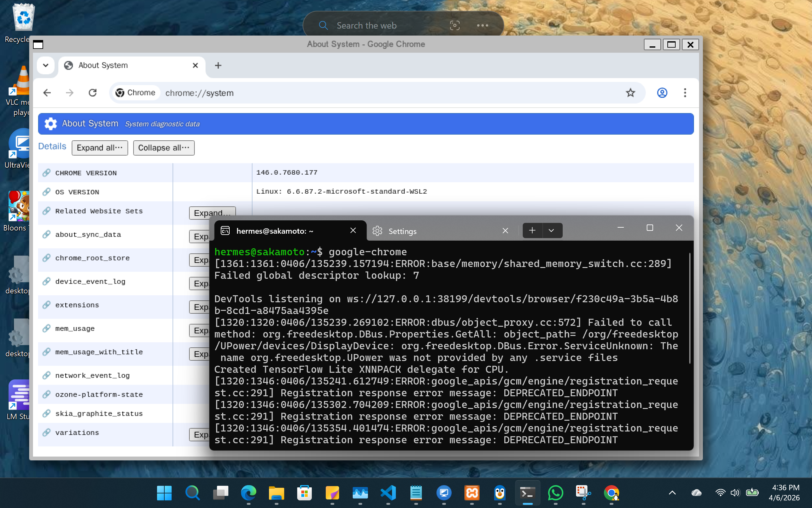The height and width of the screenshot is (508, 812).
Task: Switch to Terminal in the taskbar
Action: pos(527,493)
